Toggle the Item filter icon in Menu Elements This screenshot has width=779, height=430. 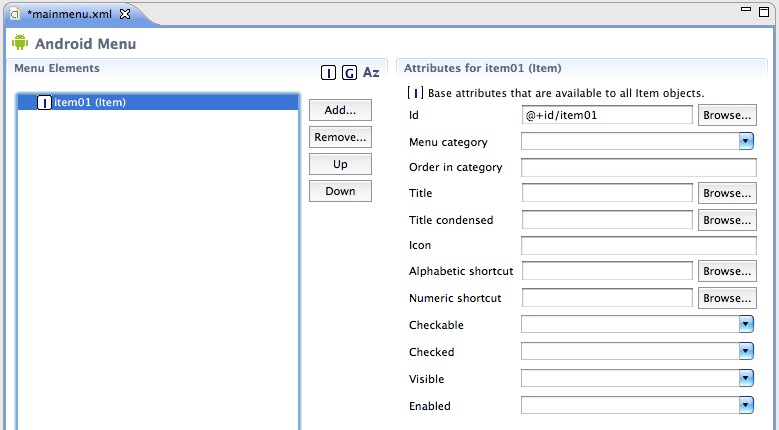(x=328, y=72)
